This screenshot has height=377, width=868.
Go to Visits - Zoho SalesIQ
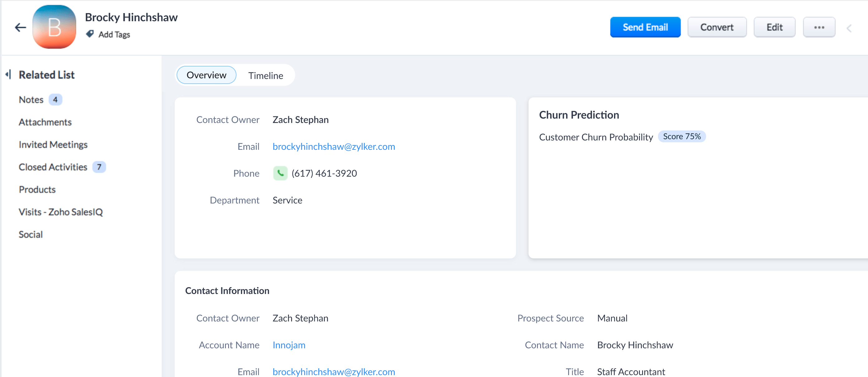tap(61, 212)
